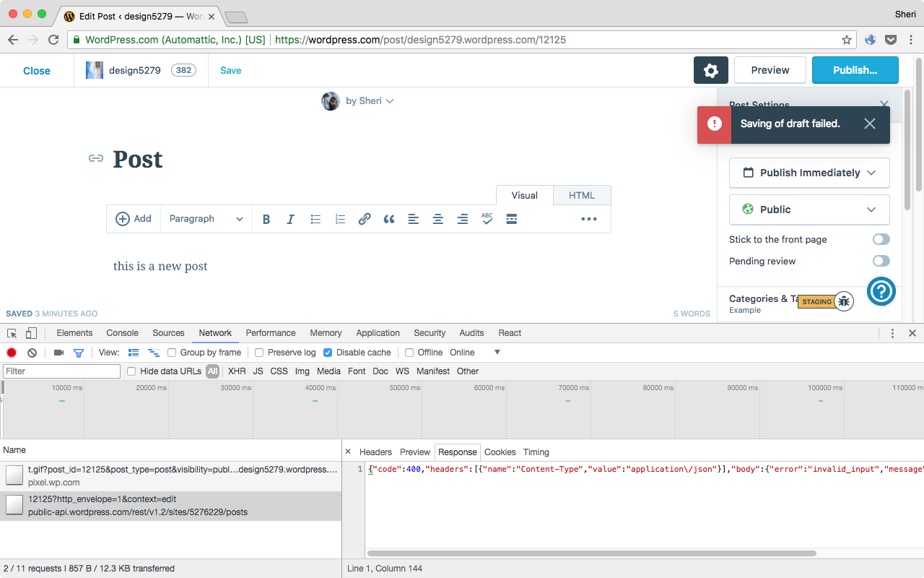Screen dimensions: 924x578
Task: Close the request details pane
Action: (x=348, y=452)
